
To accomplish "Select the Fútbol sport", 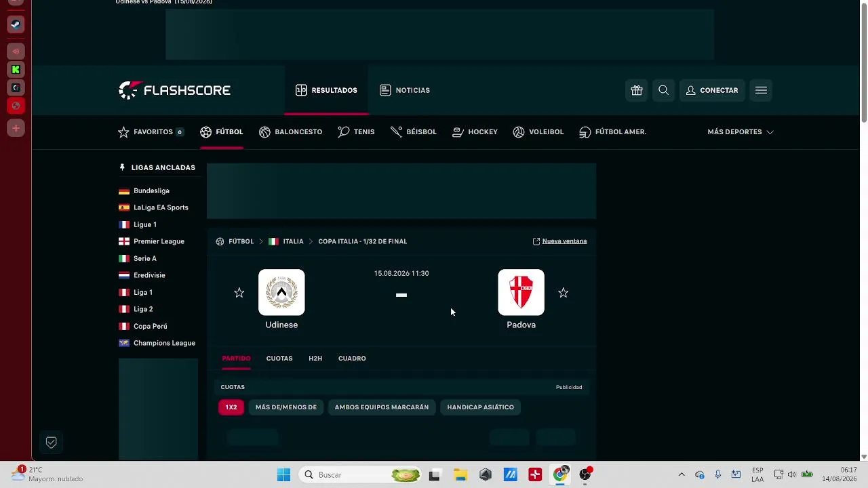I will [x=221, y=131].
